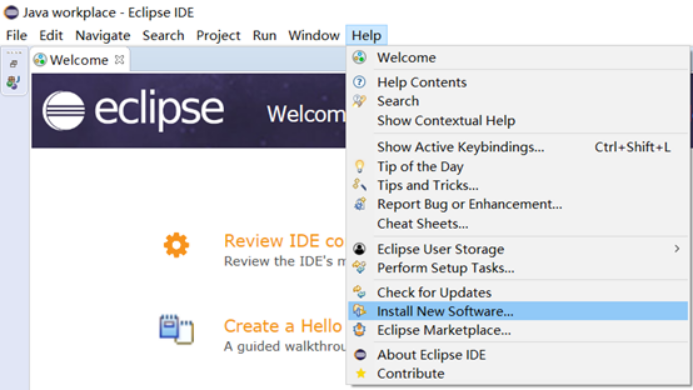Screen dimensions: 693x390
Task: Click the lightbulb Tip of the Day icon
Action: 359,167
